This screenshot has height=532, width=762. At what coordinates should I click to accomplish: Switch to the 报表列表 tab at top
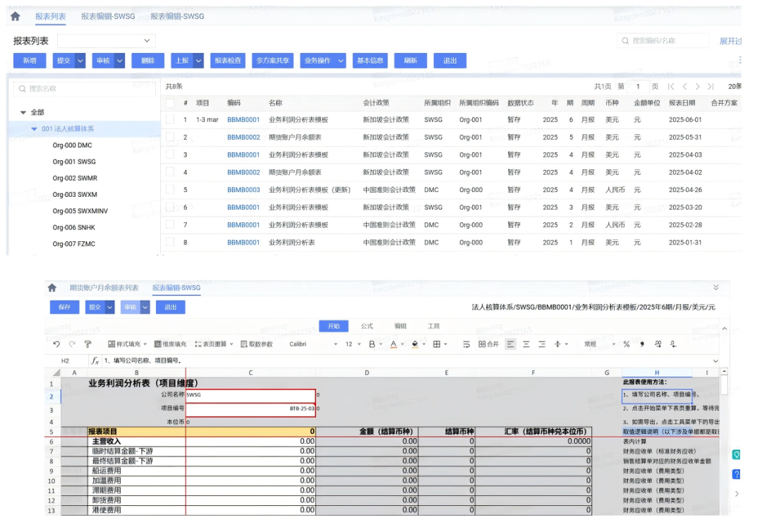coord(51,16)
